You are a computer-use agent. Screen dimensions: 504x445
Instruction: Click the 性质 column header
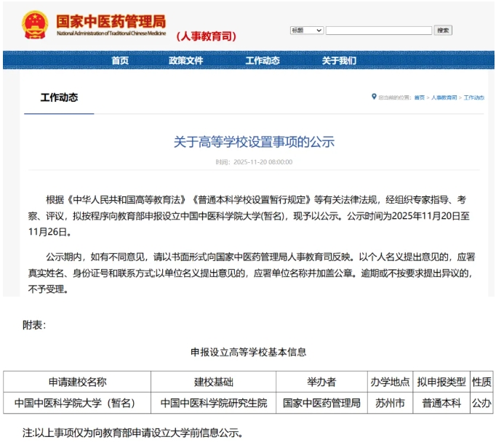[481, 382]
